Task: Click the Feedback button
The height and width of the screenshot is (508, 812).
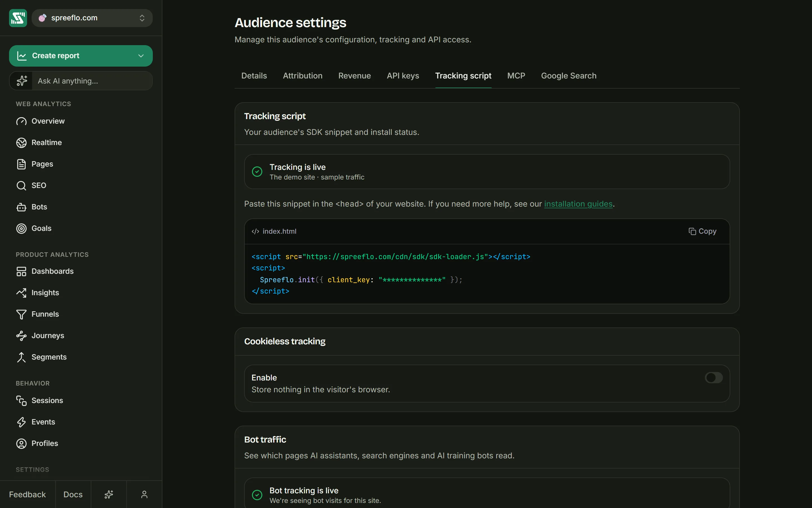Action: pyautogui.click(x=27, y=494)
